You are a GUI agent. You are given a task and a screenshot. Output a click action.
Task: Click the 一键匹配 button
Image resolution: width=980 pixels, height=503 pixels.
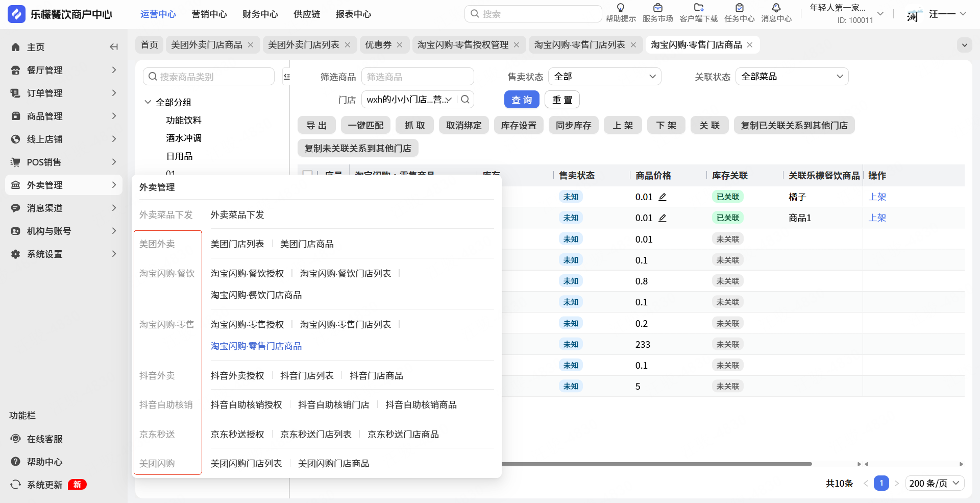click(x=365, y=126)
